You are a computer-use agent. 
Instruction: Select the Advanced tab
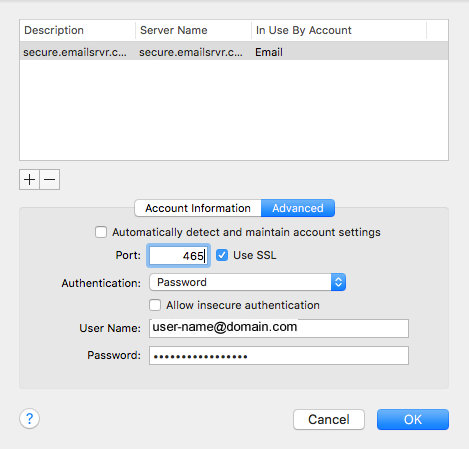tap(298, 208)
